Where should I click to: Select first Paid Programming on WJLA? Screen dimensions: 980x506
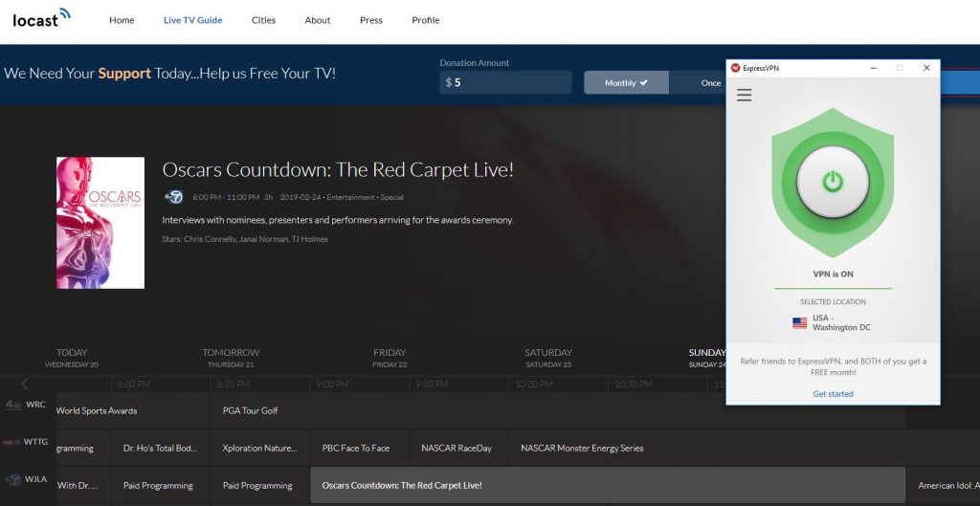161,485
